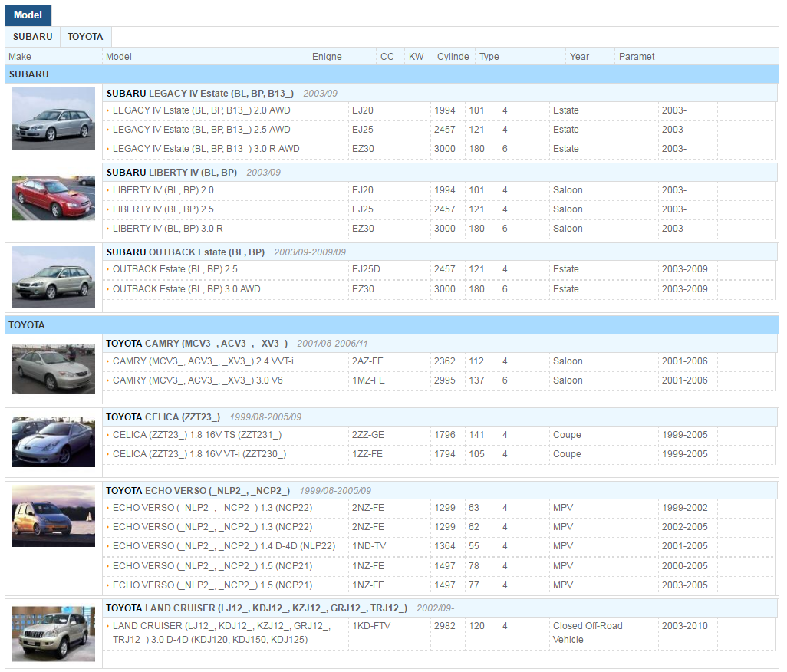Click the Toyota Echo Verso thumbnail
This screenshot has width=787, height=672.
54,516
